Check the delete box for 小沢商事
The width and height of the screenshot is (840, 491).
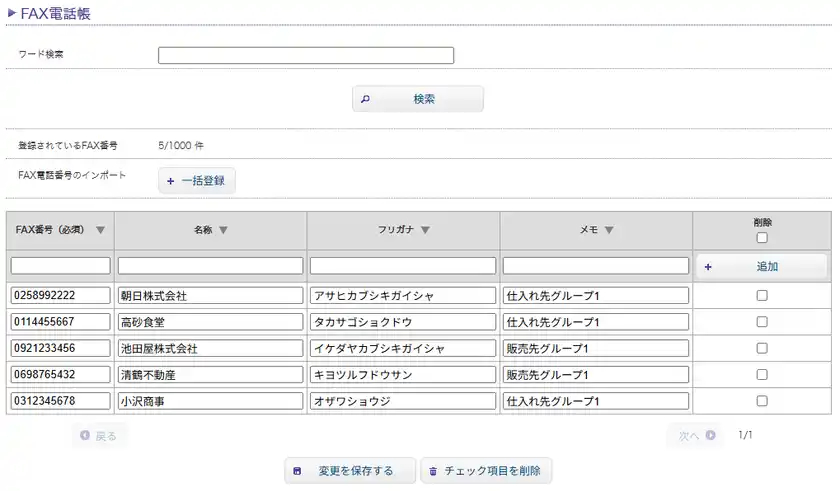tap(762, 401)
